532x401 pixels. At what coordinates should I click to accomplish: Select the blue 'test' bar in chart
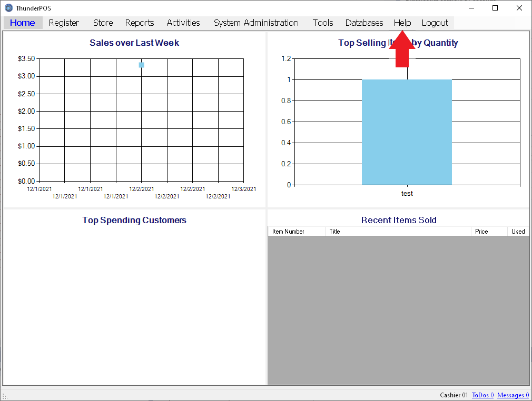[407, 132]
